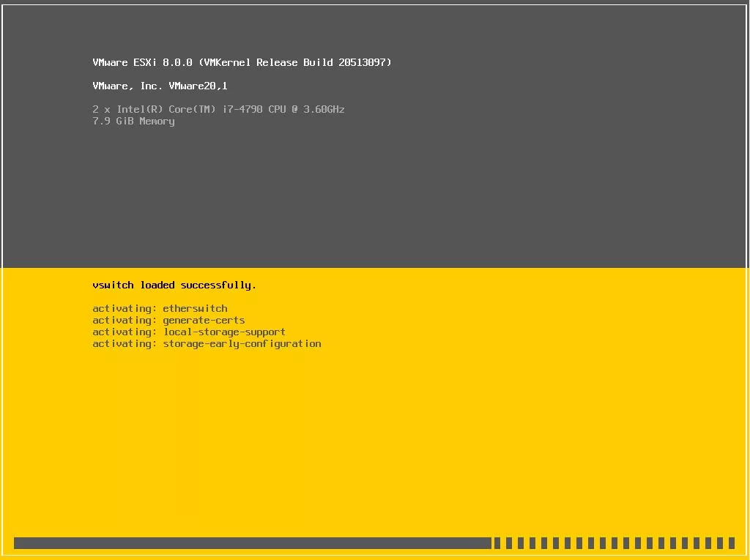Click the boundary where progress bar fill ends
Image resolution: width=750 pixels, height=560 pixels.
point(491,543)
